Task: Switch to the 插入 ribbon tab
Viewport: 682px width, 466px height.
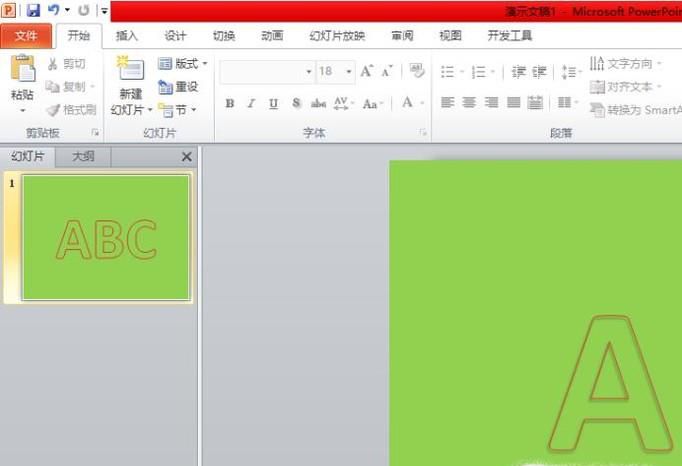Action: pos(127,36)
